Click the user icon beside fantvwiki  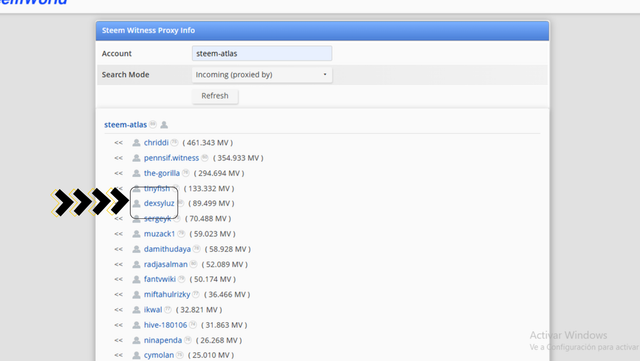[136, 279]
